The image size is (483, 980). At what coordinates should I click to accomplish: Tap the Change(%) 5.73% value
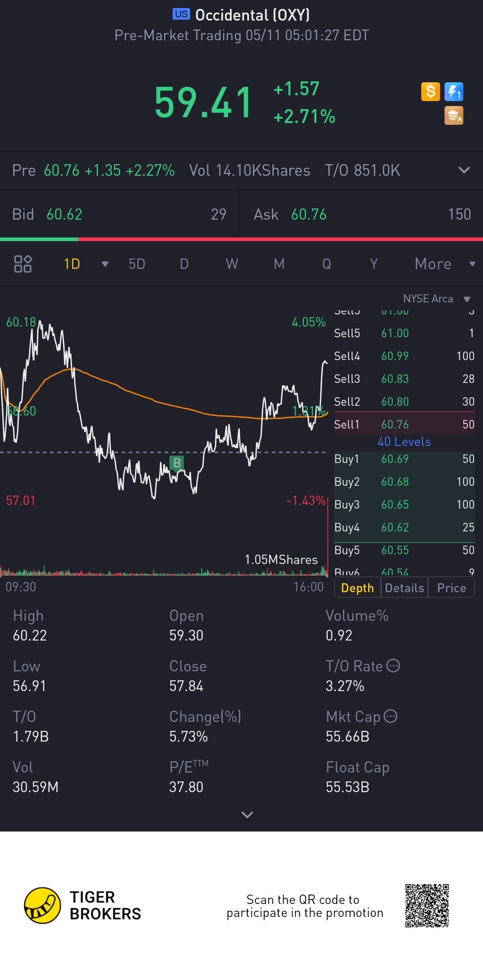pyautogui.click(x=188, y=736)
